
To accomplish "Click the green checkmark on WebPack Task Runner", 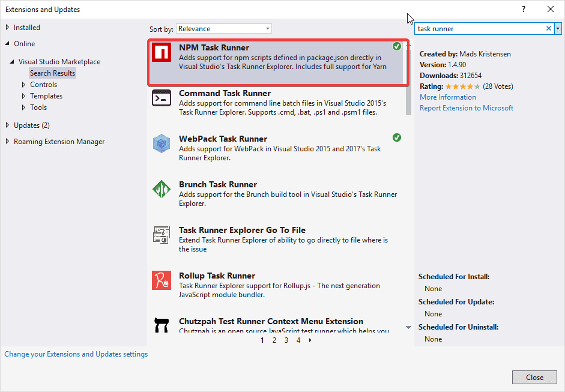I will tap(397, 137).
